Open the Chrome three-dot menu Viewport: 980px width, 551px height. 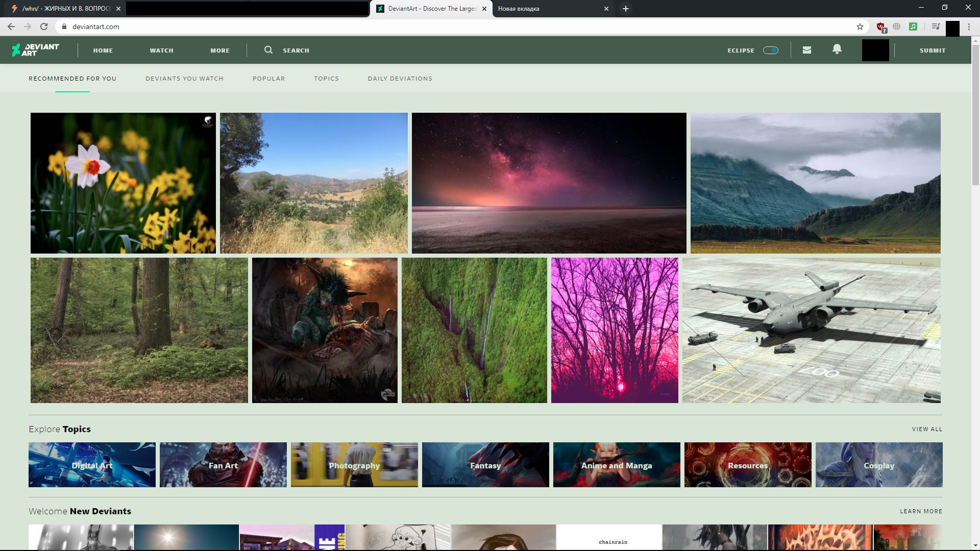click(x=969, y=27)
